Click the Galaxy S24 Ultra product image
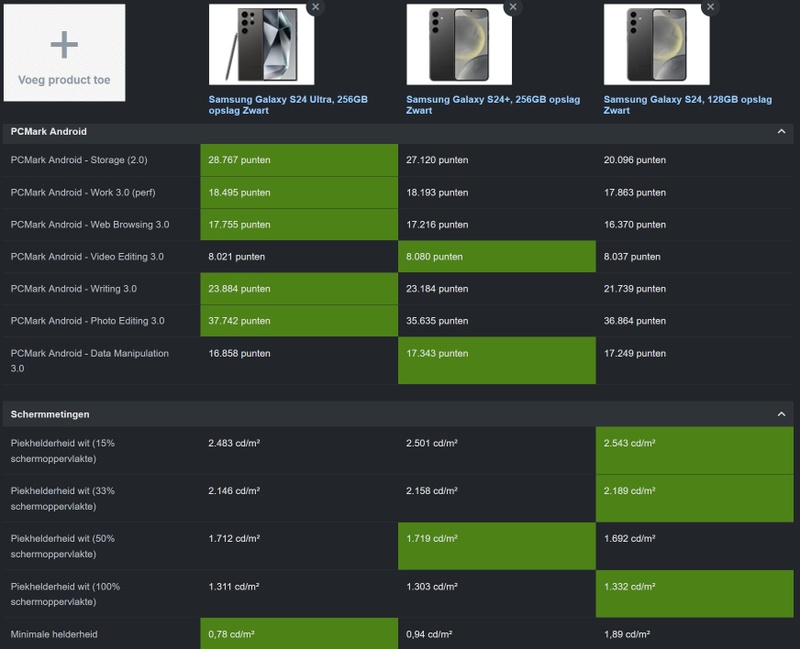 pos(261,44)
